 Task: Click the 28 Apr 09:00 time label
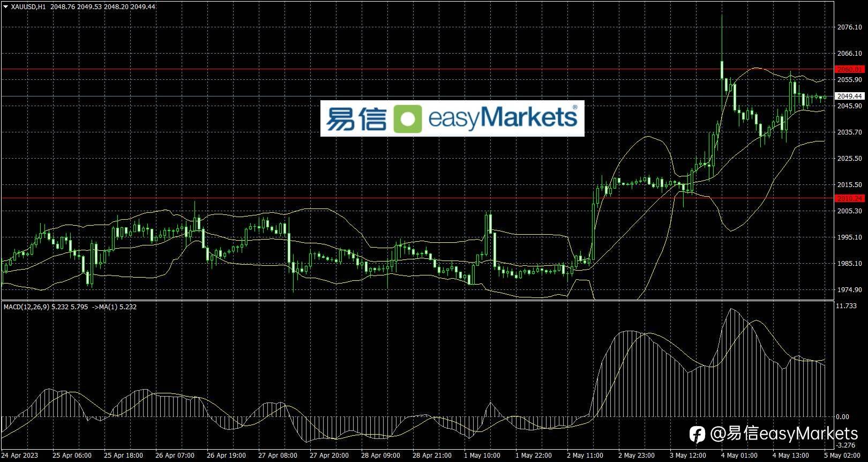380,456
